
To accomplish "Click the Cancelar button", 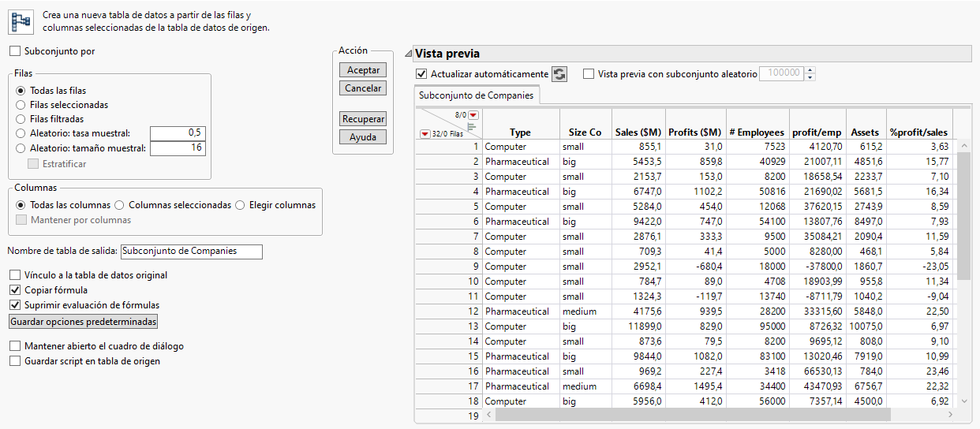I will coord(363,88).
